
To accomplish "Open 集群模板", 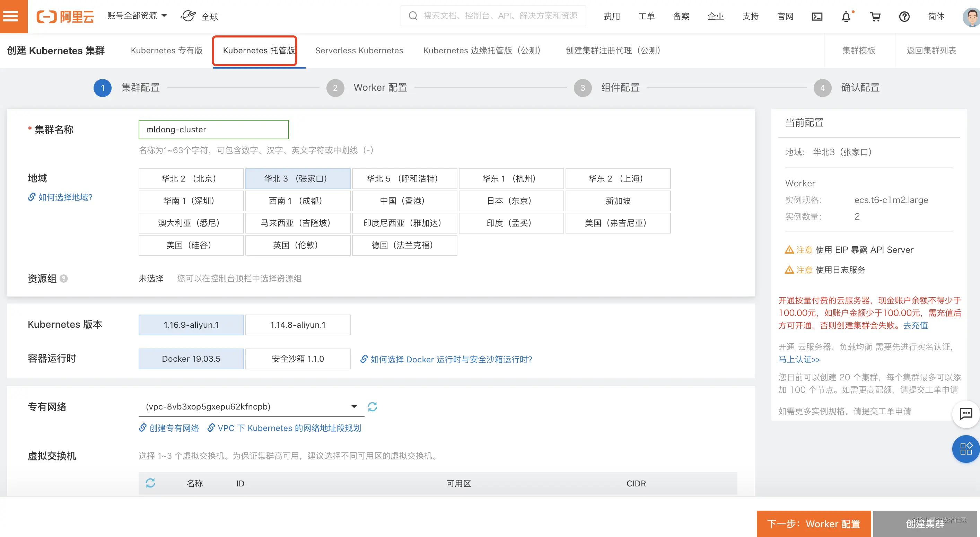I will 859,51.
